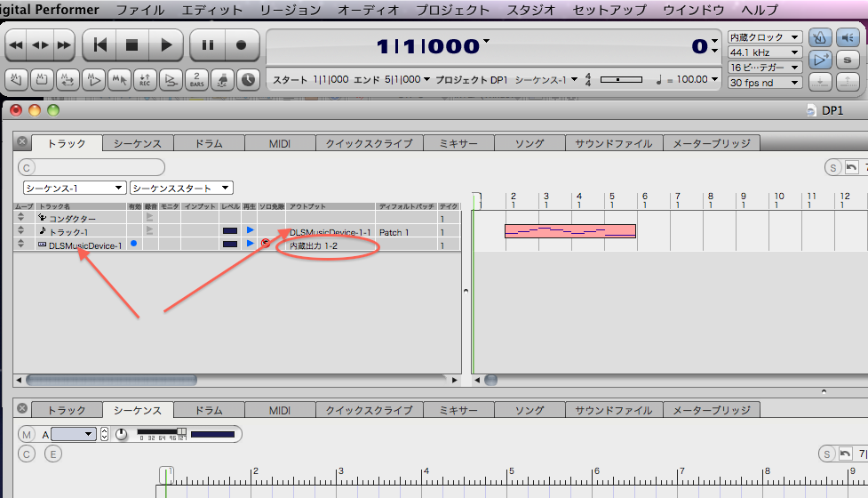Toggle memory cycle loop icon
The image size is (868, 498).
pos(68,80)
